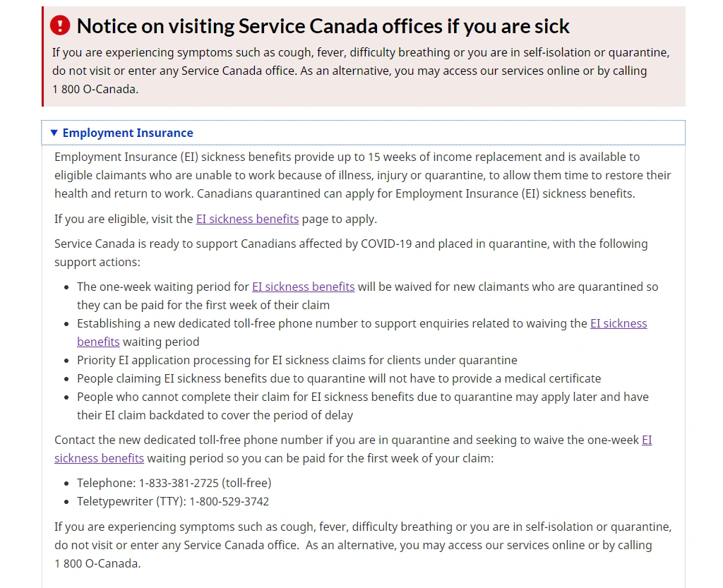Collapse the Employment Insurance disclosure triangle
The image size is (723, 588).
click(x=54, y=133)
